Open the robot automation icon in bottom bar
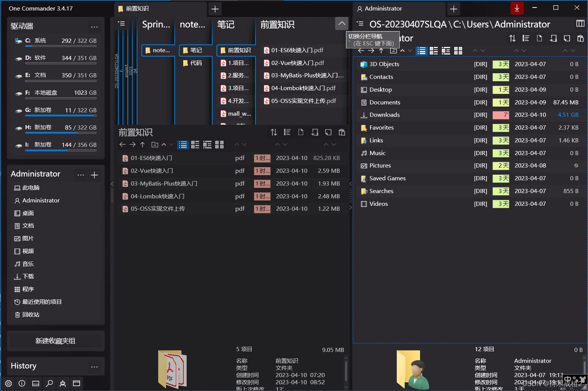This screenshot has height=391, width=588. (63, 383)
